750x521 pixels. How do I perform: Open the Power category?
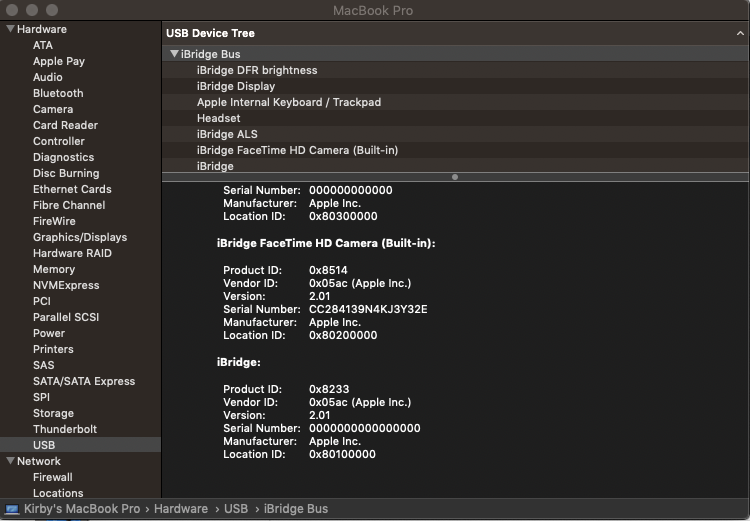(49, 333)
